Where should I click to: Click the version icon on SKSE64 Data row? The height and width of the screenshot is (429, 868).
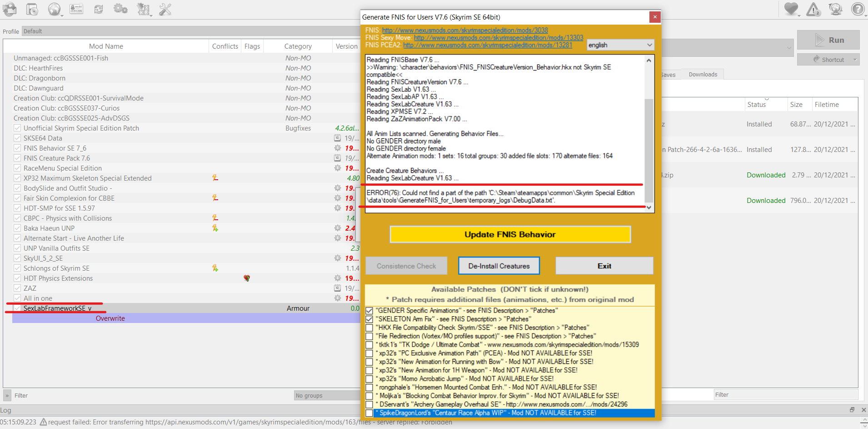(x=338, y=138)
